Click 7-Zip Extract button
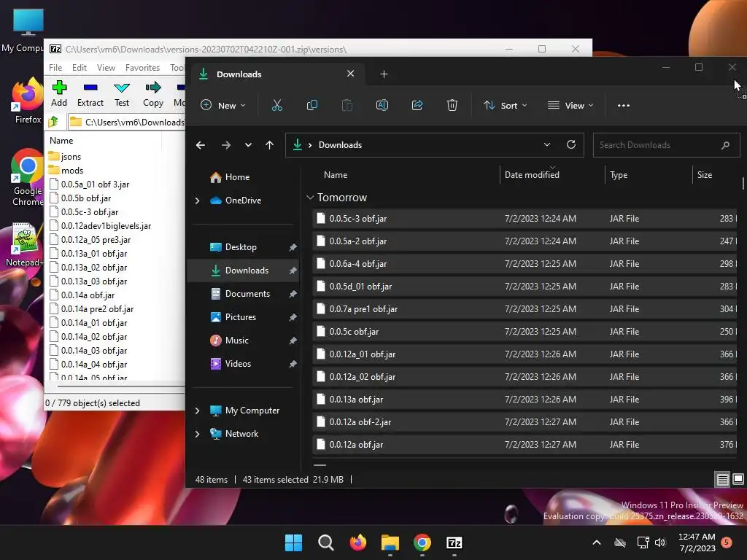This screenshot has height=560, width=747. 90,94
